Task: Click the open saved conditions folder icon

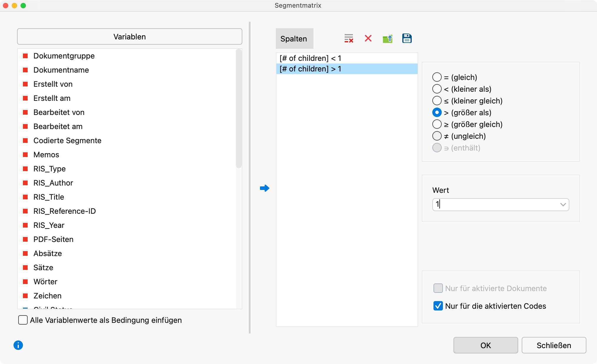Action: [x=388, y=39]
